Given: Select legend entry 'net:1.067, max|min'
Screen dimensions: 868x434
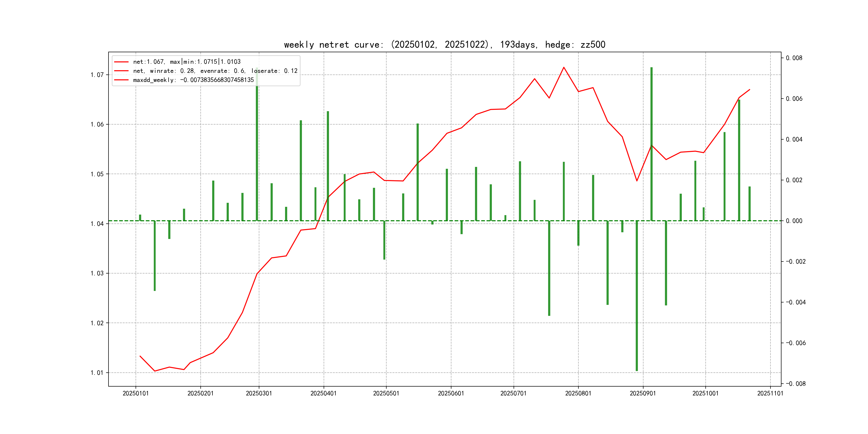Looking at the screenshot, I should 187,62.
